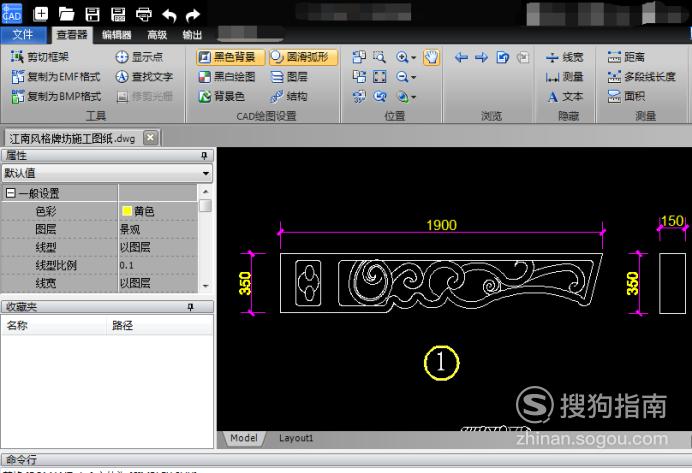Open the 图层 layers dialog

tap(289, 77)
